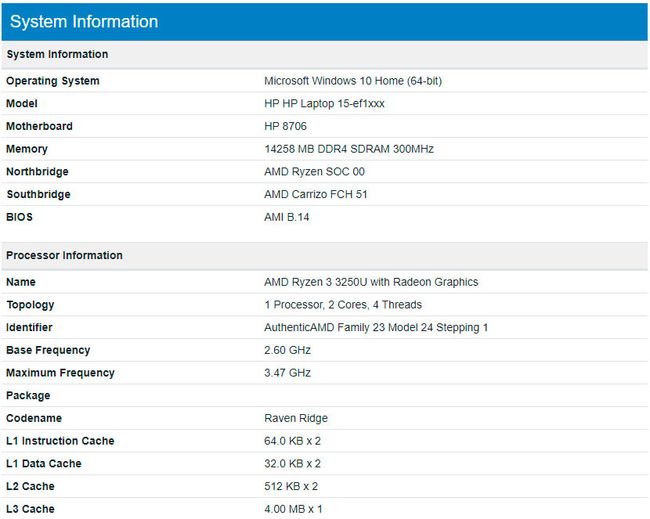This screenshot has height=519, width=650.
Task: Select the Operating System row label
Action: pyautogui.click(x=53, y=81)
